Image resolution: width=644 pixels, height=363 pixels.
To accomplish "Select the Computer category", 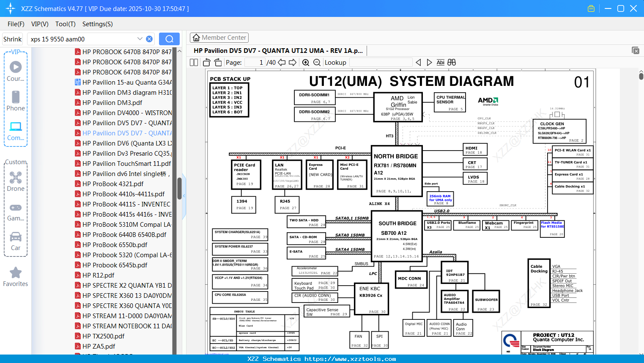I will 16,131.
